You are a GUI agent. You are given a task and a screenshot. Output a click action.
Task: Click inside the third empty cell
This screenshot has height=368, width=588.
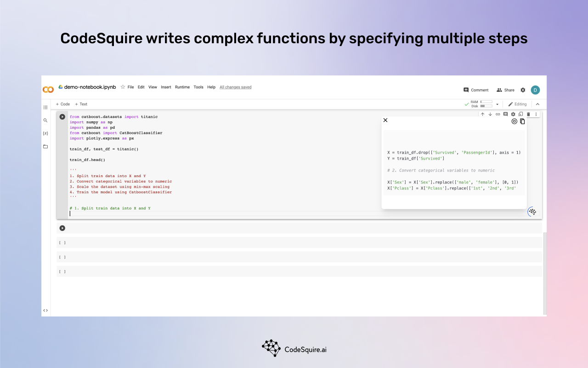tap(299, 242)
